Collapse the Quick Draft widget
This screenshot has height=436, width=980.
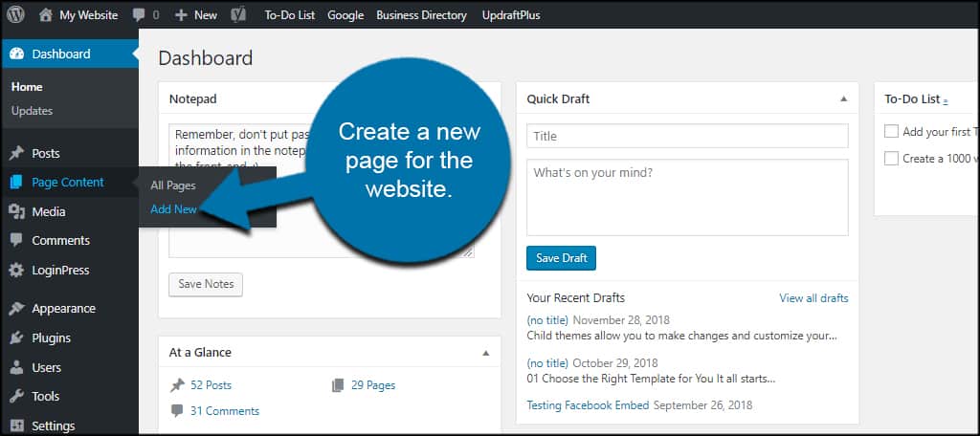pos(844,98)
